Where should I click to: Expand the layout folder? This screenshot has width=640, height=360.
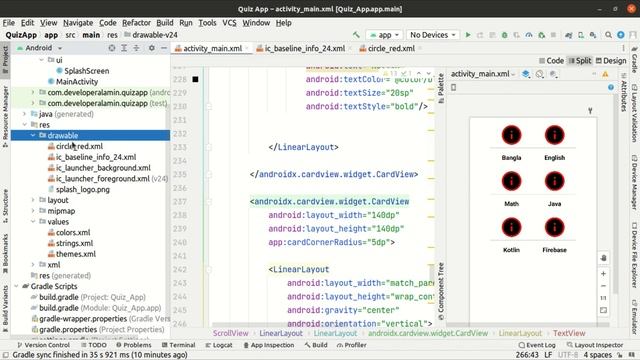coord(33,200)
